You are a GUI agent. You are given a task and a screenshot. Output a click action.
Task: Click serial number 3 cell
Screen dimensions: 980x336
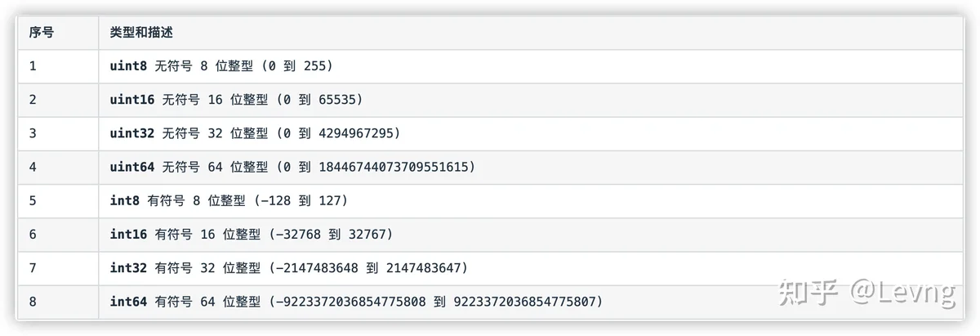[58, 133]
